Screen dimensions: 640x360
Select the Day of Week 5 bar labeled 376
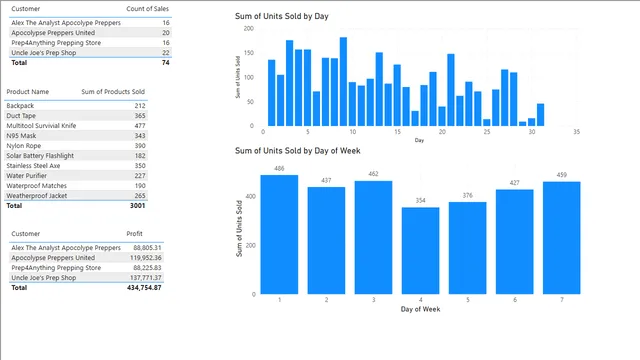click(x=468, y=248)
